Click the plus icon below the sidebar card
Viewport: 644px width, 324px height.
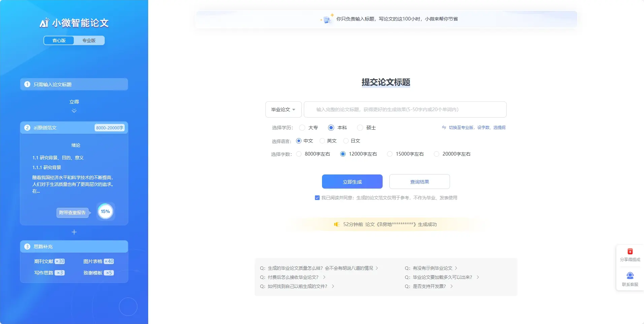point(74,232)
